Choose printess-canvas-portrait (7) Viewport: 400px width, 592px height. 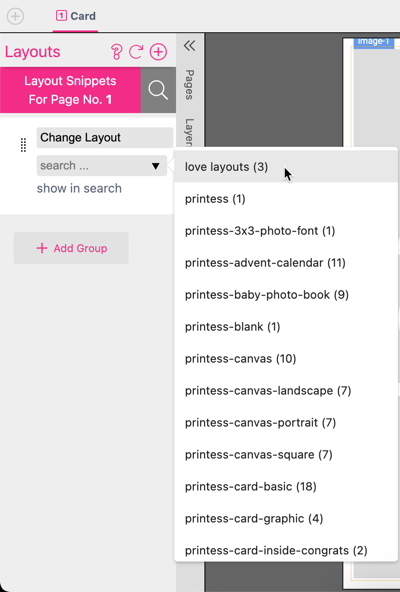pyautogui.click(x=286, y=422)
